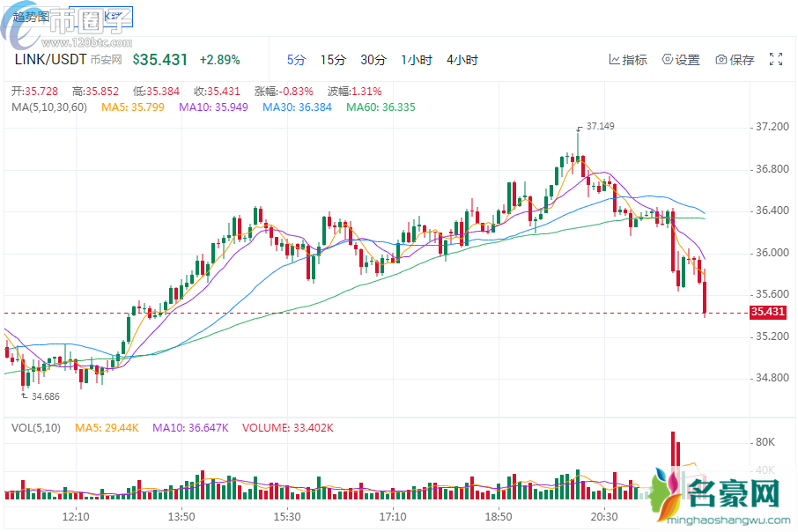Image resolution: width=798 pixels, height=532 pixels.
Task: Click the MA(5,10,30,60) indicator label
Action: tap(48, 107)
